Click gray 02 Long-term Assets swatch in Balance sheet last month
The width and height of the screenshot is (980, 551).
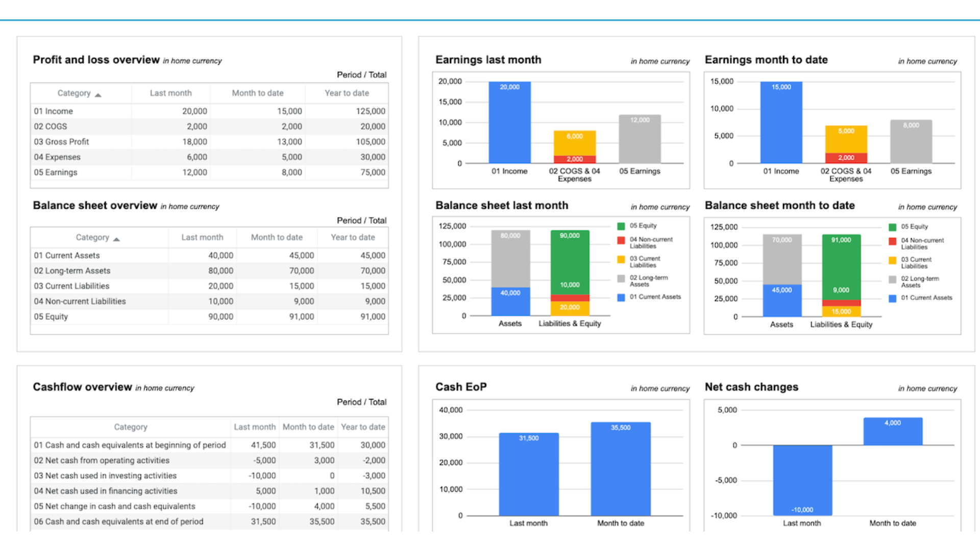621,279
